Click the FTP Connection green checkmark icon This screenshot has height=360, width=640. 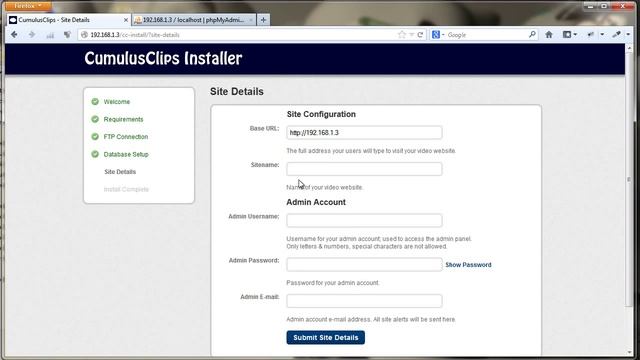coord(95,137)
